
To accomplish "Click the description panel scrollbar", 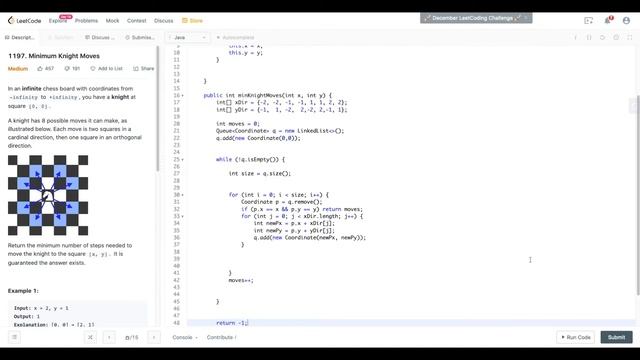I will pyautogui.click(x=158, y=109).
